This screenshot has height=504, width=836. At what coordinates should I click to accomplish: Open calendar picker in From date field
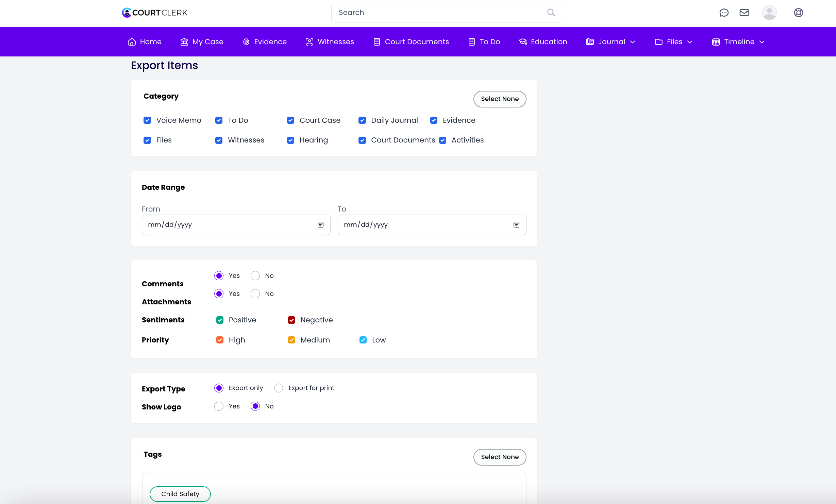[x=320, y=224]
